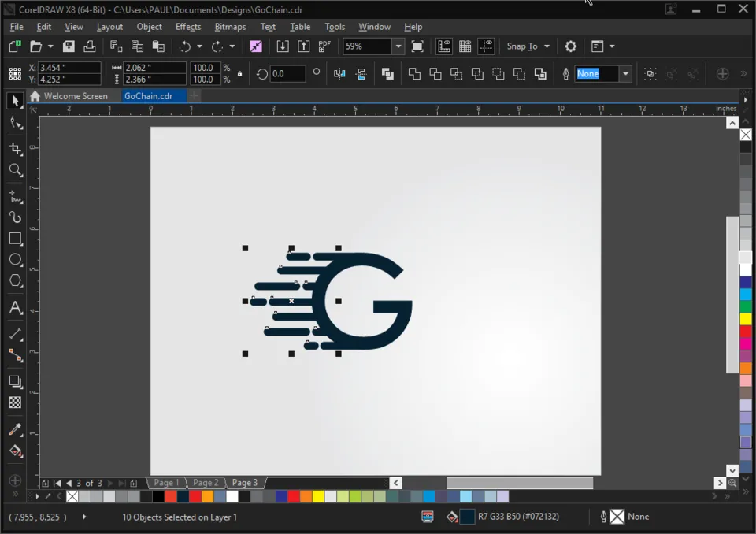Click the Trim shapes icon

(x=435, y=74)
